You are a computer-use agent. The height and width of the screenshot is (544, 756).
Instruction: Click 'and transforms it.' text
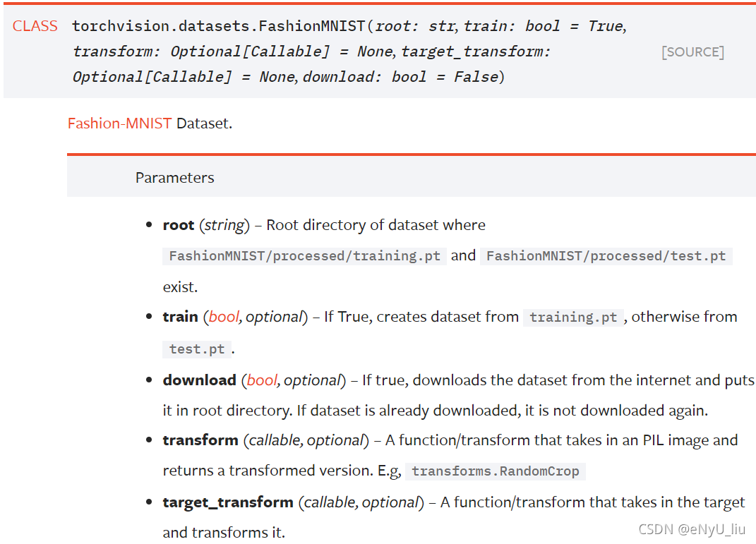[x=224, y=533]
